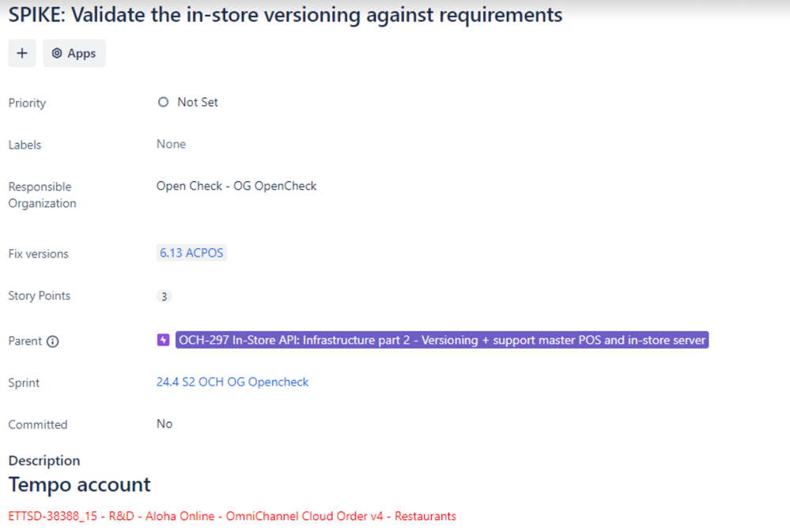Open the Apps button
The image size is (790, 532).
click(x=74, y=53)
